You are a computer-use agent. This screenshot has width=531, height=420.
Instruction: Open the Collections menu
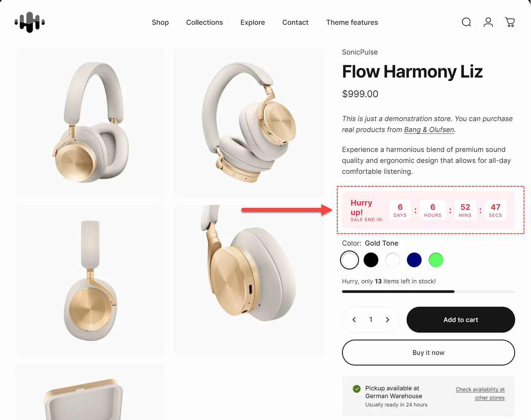pos(204,22)
